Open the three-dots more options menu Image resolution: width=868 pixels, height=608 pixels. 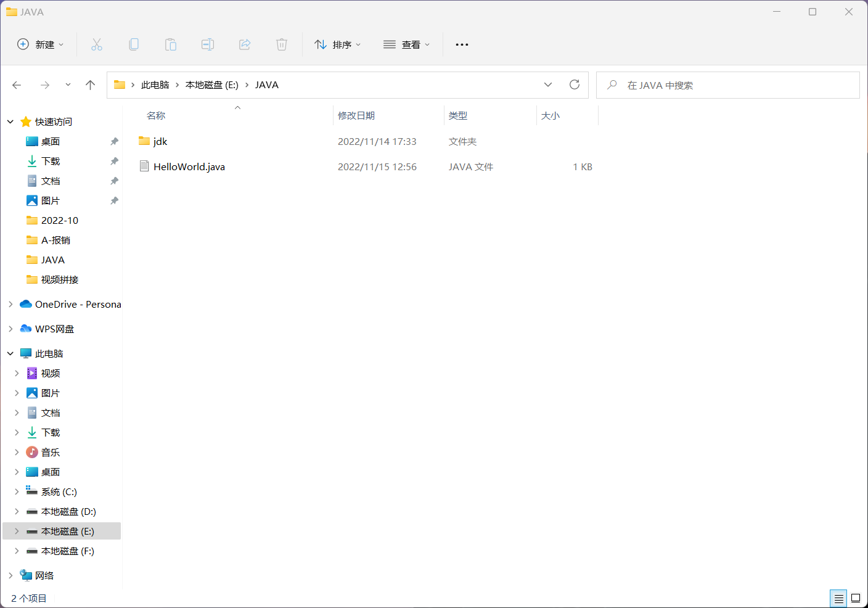click(x=462, y=44)
